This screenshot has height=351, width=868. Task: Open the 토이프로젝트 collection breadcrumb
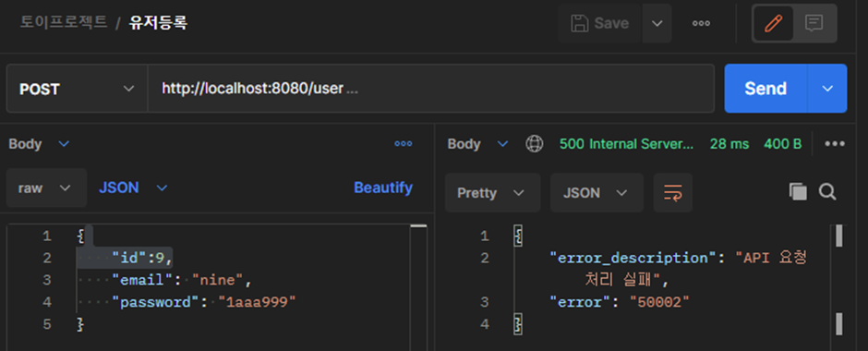[x=64, y=23]
